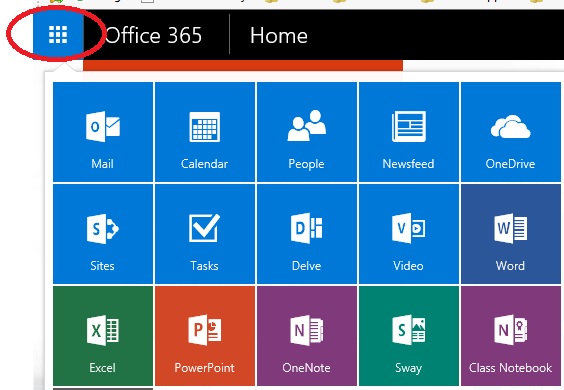
Task: Open the Tasks tile
Action: (x=205, y=234)
